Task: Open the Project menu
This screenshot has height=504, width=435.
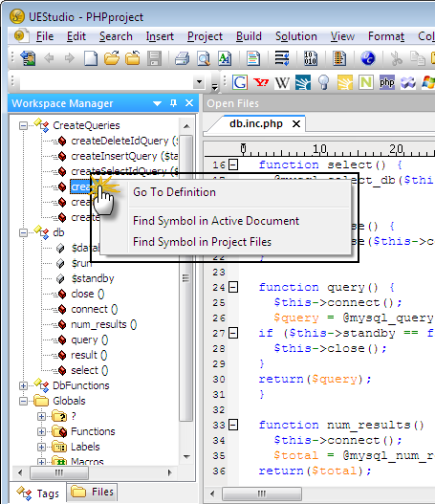Action: tap(205, 36)
